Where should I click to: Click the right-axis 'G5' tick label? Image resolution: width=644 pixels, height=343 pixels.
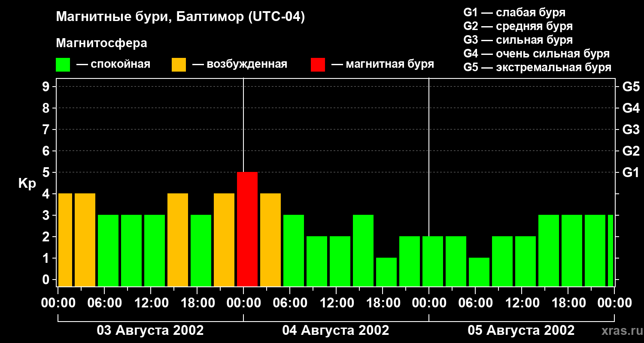pos(631,87)
